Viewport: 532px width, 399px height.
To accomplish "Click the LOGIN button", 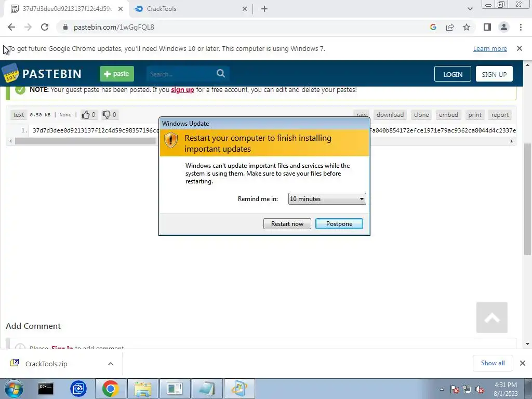I will (x=453, y=74).
